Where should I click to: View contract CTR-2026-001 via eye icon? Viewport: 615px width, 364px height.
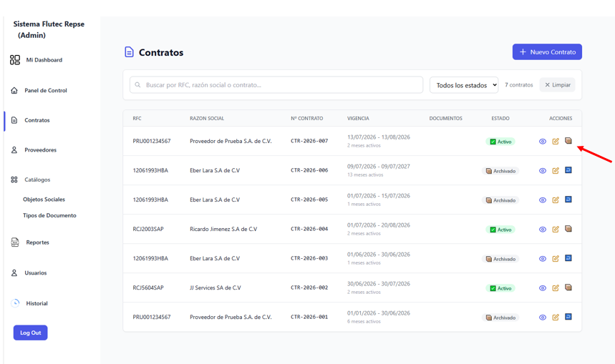pyautogui.click(x=543, y=318)
